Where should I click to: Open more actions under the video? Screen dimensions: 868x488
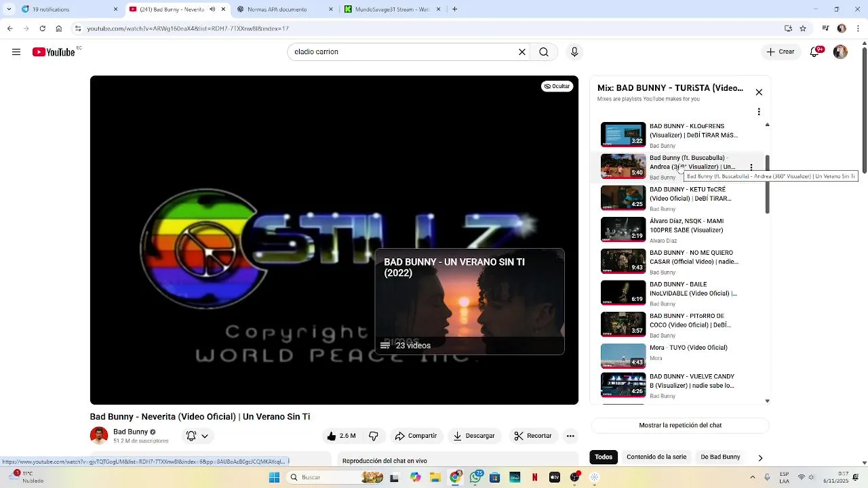[x=570, y=436]
